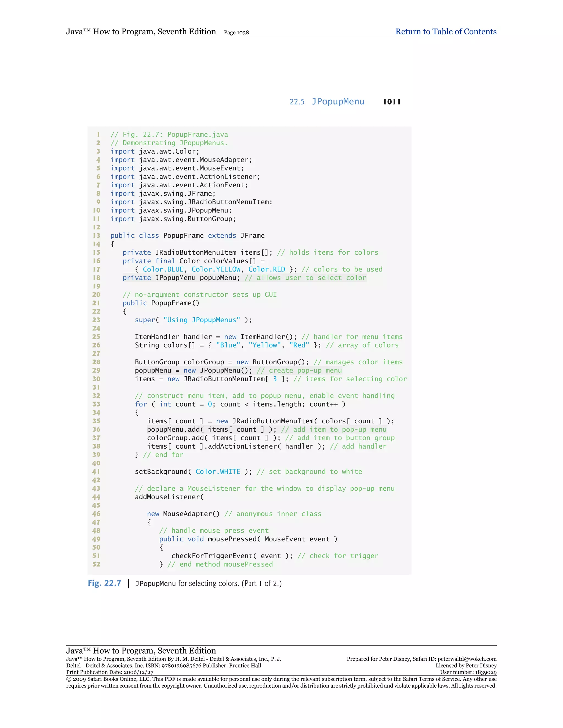Click the section heading '22.5 JPopupMenu'
563x728 pixels.
327,102
